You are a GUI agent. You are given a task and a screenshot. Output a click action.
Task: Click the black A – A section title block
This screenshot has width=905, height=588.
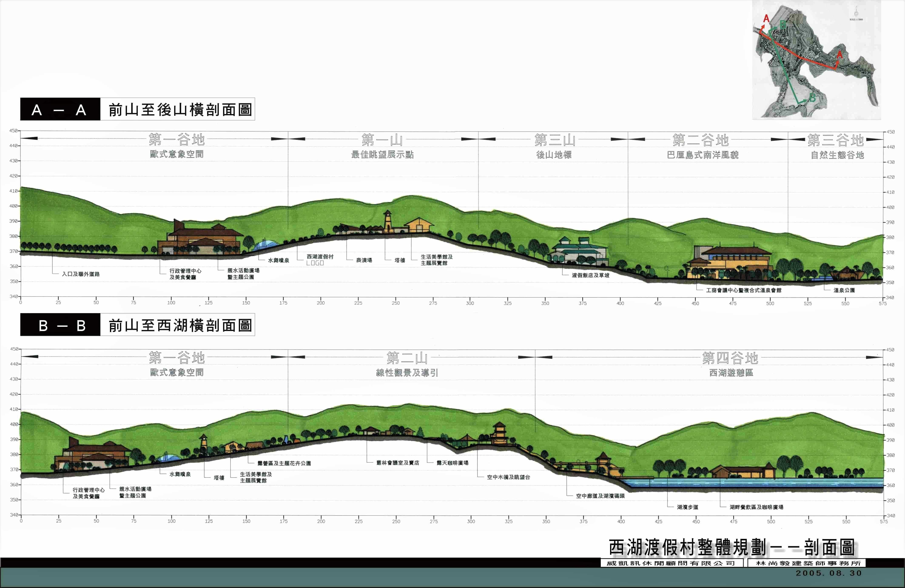(60, 110)
